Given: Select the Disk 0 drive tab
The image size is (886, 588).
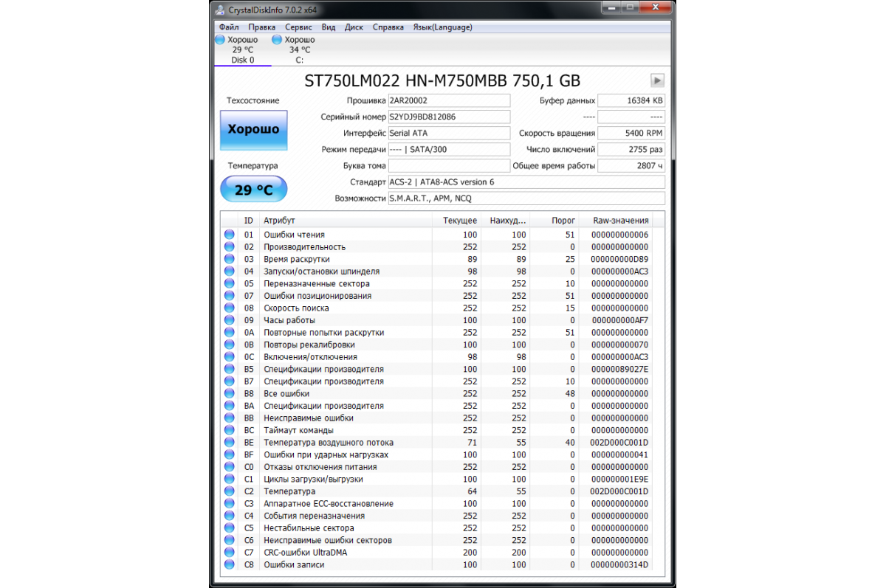Looking at the screenshot, I should (x=242, y=49).
